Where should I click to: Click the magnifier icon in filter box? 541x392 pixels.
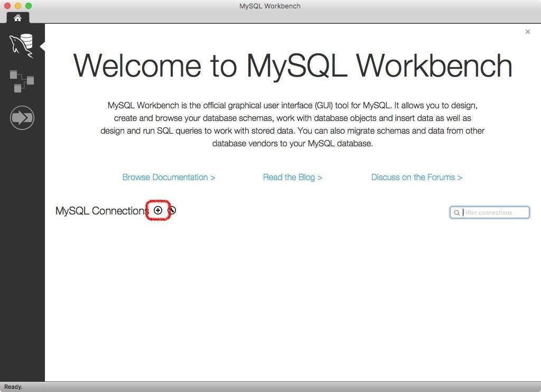457,213
